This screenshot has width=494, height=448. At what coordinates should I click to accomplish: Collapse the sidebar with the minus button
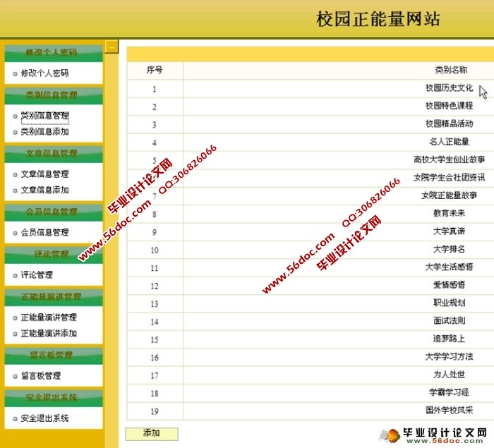[x=112, y=47]
